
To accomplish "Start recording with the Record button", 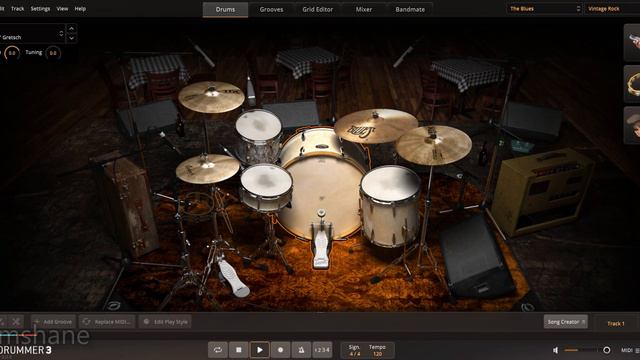I will [280, 350].
